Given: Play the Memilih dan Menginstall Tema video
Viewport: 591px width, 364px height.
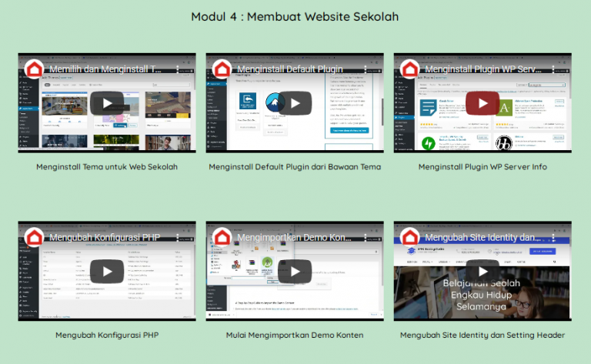Looking at the screenshot, I should (107, 103).
